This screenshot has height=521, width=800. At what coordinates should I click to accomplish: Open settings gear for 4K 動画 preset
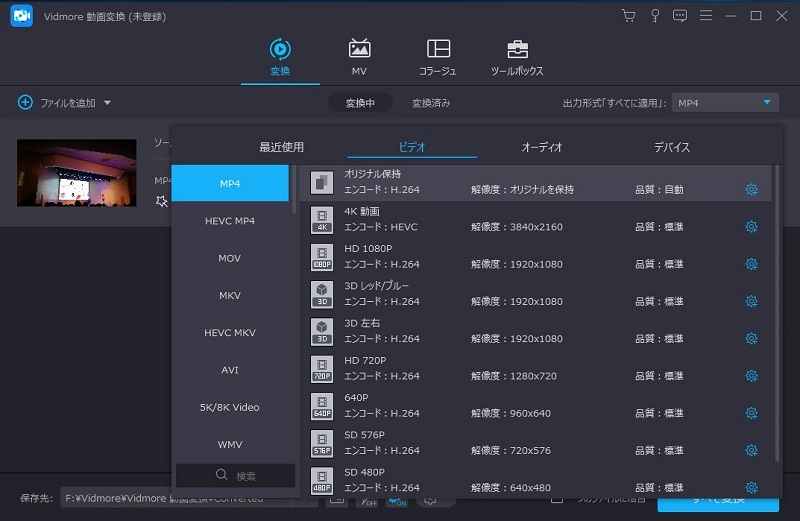(x=751, y=227)
